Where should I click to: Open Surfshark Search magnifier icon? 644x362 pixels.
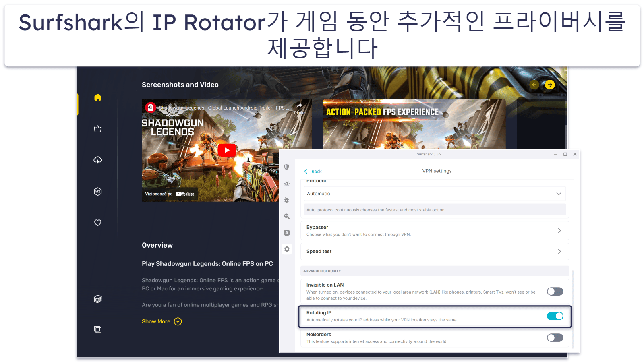[x=287, y=216]
